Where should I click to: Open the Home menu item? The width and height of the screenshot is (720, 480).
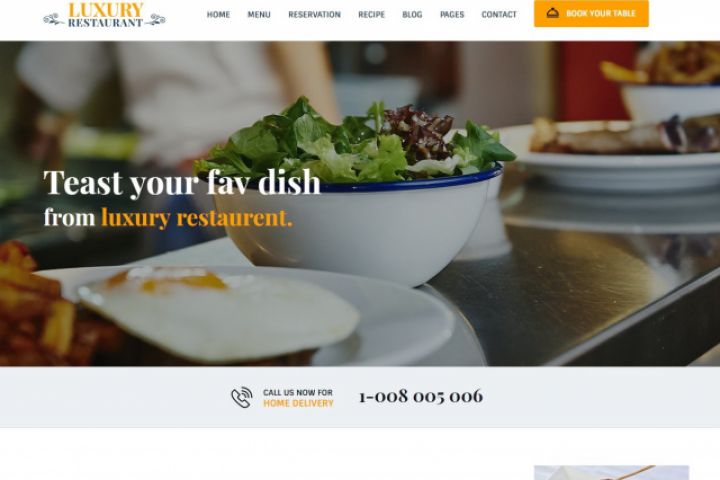(x=218, y=15)
